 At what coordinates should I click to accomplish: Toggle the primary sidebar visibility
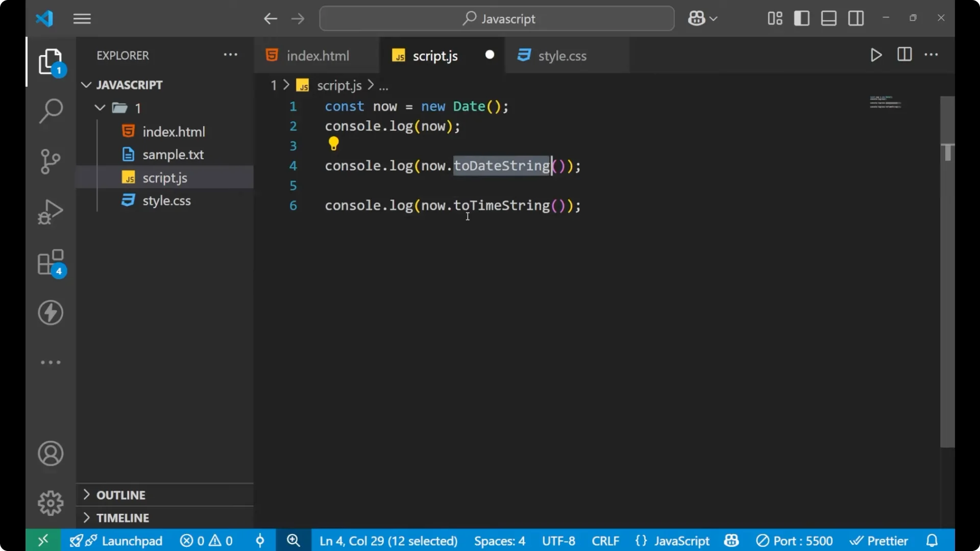[x=801, y=18]
